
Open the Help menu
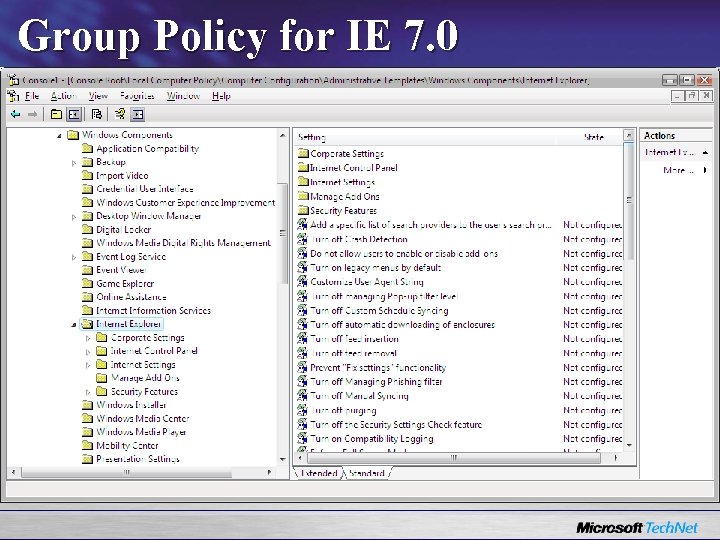(221, 96)
